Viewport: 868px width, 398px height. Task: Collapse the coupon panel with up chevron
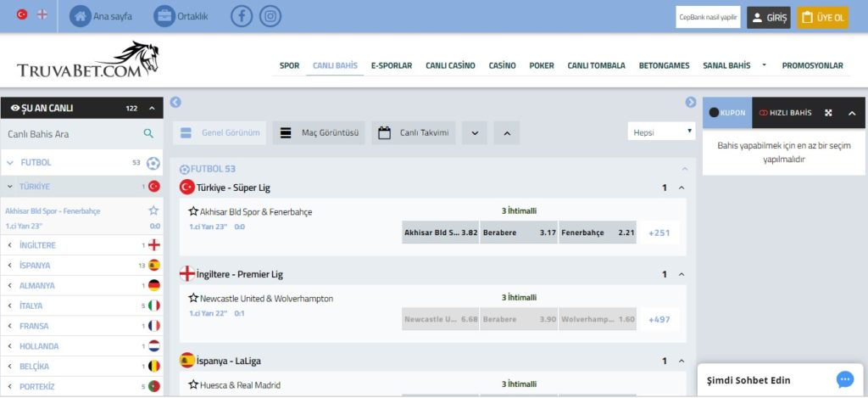[x=852, y=113]
